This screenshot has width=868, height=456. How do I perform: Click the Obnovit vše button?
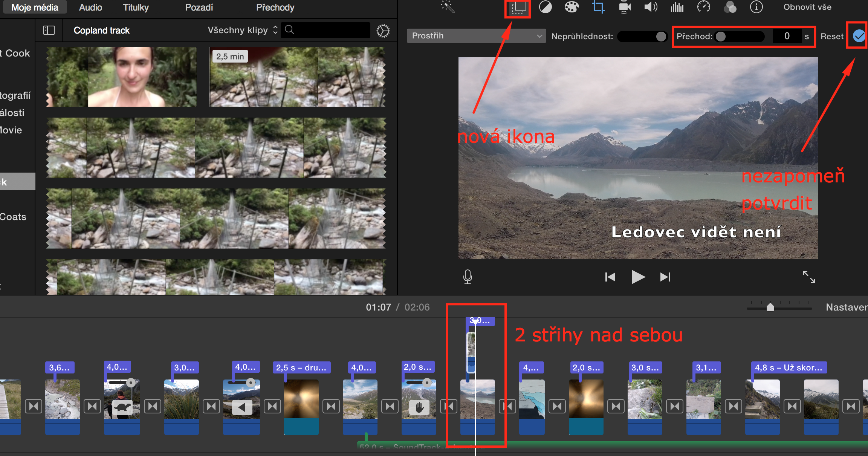[807, 7]
